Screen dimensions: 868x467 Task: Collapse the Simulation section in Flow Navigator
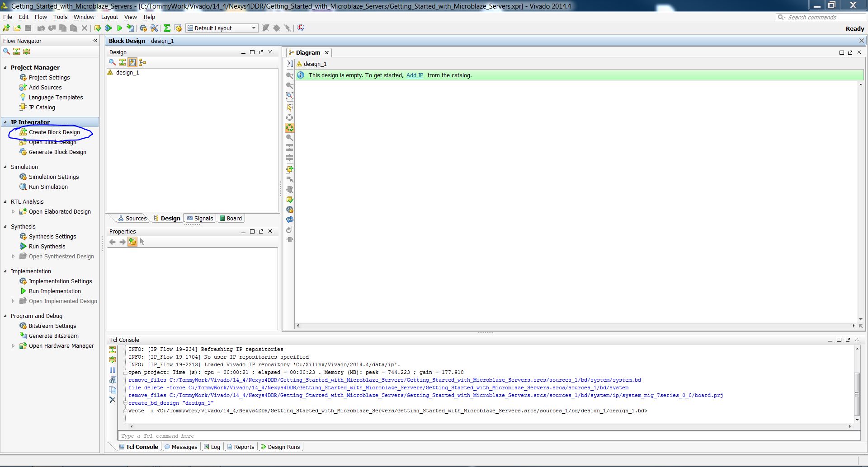pos(5,167)
